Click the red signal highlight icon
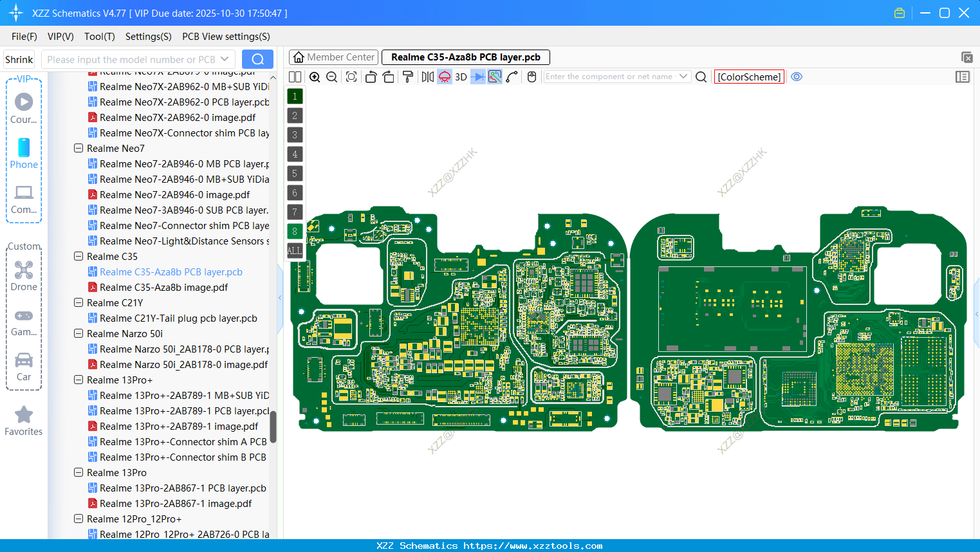The width and height of the screenshot is (980, 552). click(x=445, y=77)
